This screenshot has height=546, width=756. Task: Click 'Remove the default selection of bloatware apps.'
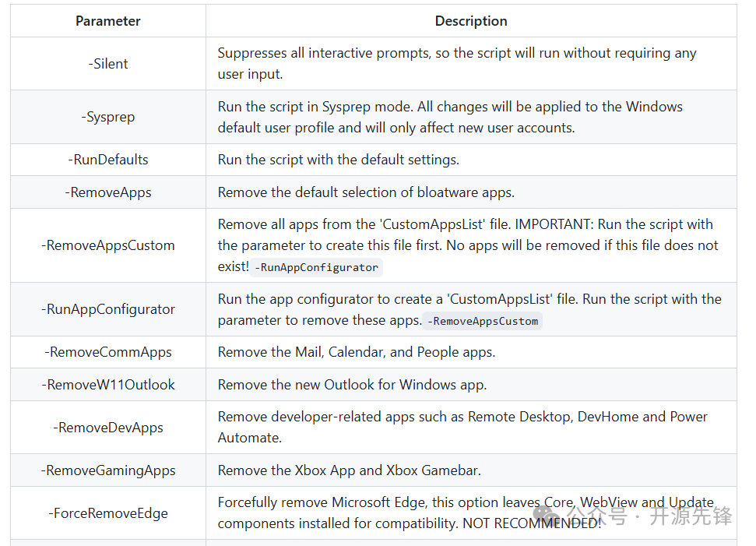(x=366, y=192)
